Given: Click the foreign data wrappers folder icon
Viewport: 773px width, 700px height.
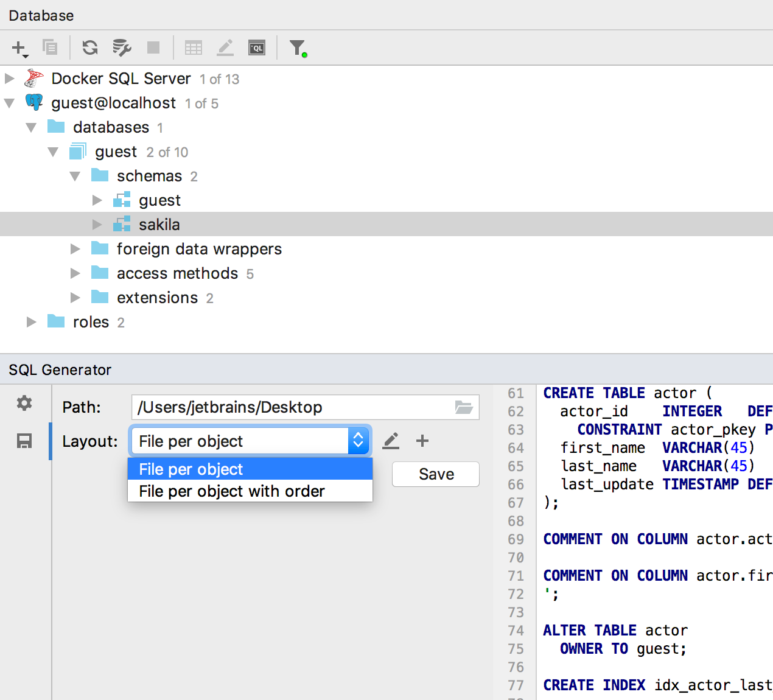Looking at the screenshot, I should 100,248.
